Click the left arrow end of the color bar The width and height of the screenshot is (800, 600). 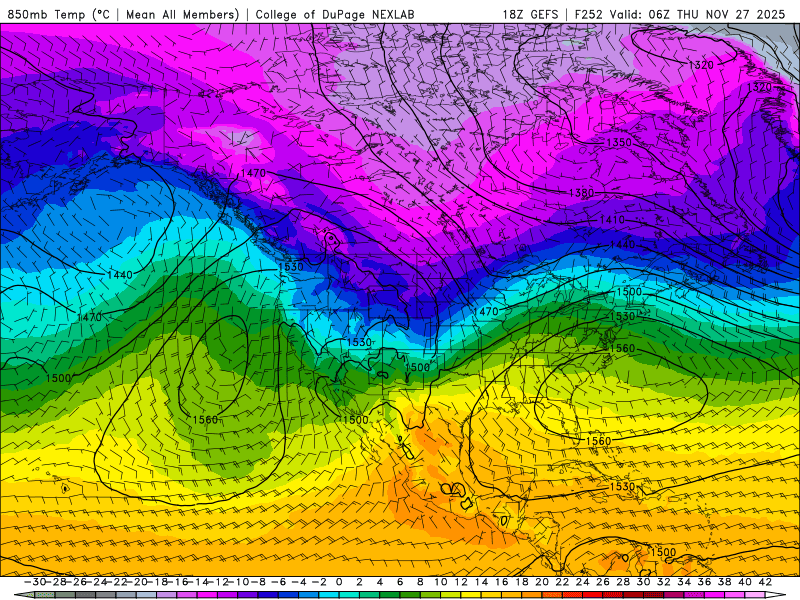[24, 595]
